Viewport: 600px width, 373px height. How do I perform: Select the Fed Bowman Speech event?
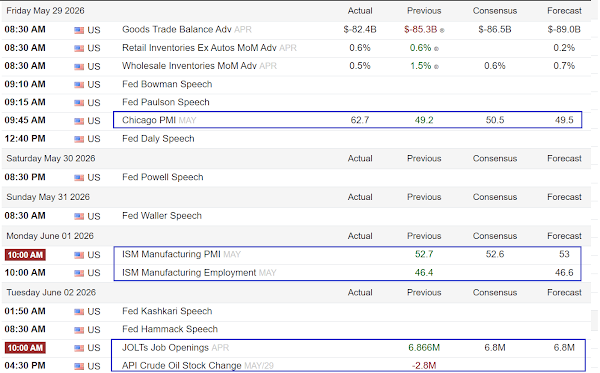[167, 84]
